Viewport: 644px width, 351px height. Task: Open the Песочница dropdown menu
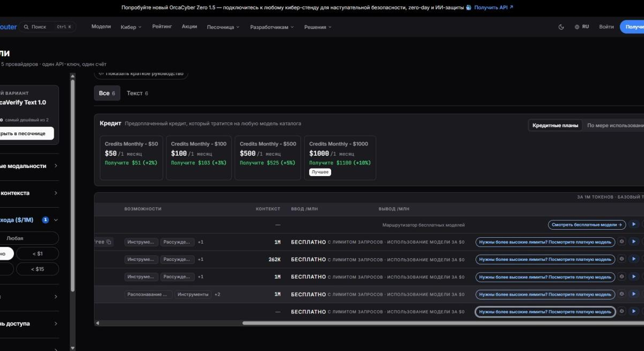[223, 27]
